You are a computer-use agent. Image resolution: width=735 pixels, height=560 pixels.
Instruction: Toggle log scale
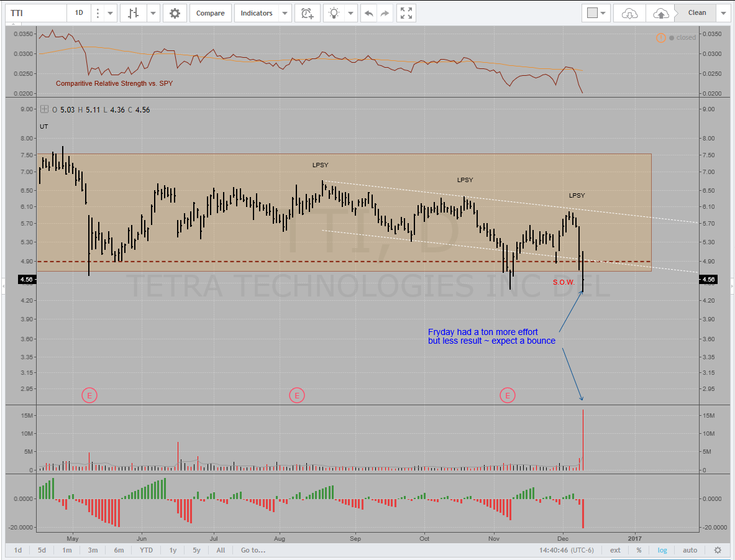663,550
